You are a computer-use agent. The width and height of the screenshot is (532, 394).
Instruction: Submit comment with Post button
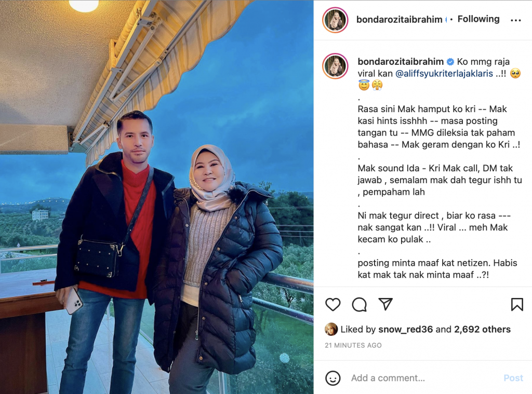coord(513,378)
